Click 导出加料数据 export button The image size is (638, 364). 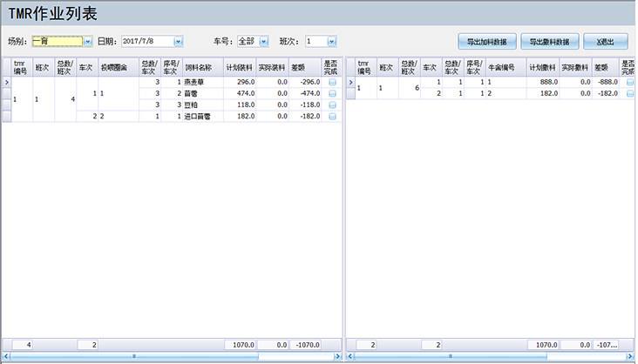487,41
